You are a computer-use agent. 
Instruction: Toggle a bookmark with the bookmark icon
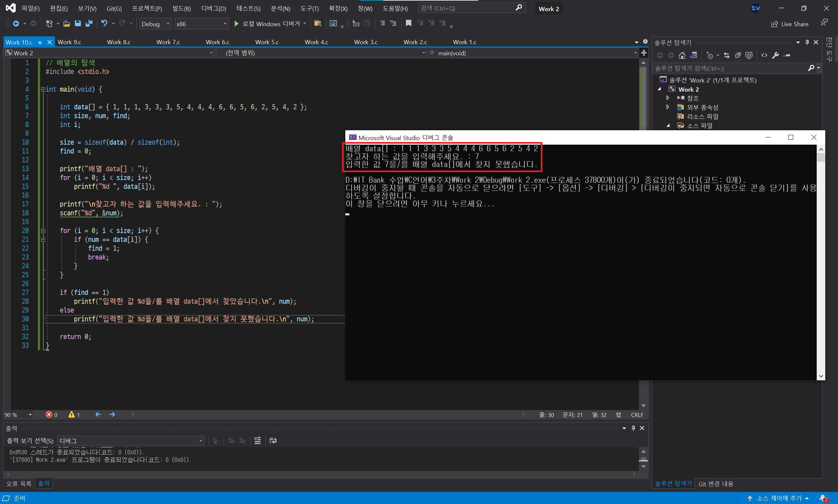pos(408,23)
